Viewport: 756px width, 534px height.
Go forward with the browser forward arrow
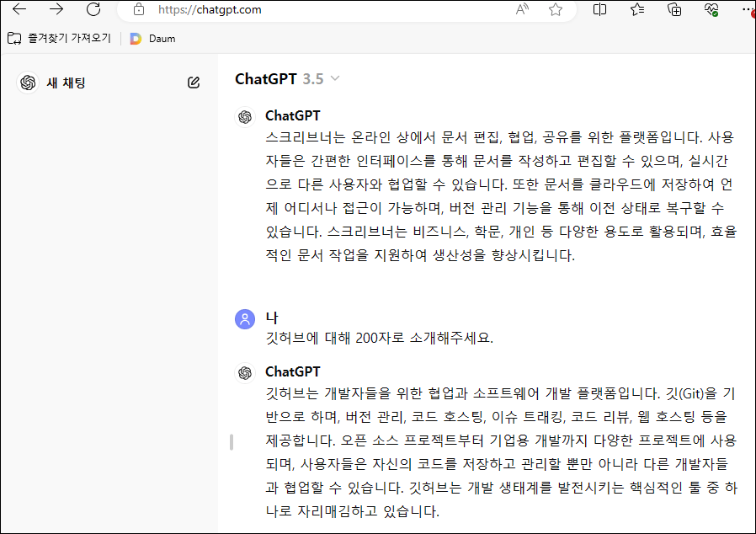[56, 9]
